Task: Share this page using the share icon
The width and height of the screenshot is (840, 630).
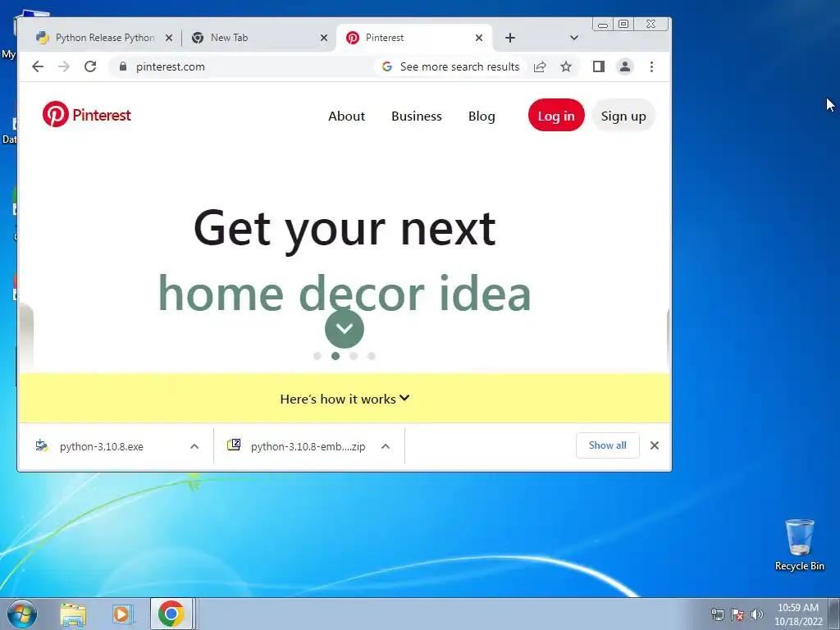Action: 540,66
